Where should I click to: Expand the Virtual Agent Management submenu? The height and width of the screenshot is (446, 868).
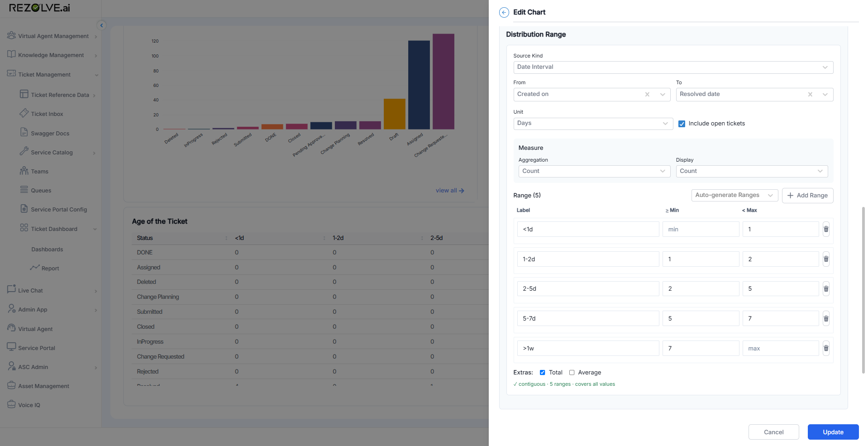tap(96, 37)
